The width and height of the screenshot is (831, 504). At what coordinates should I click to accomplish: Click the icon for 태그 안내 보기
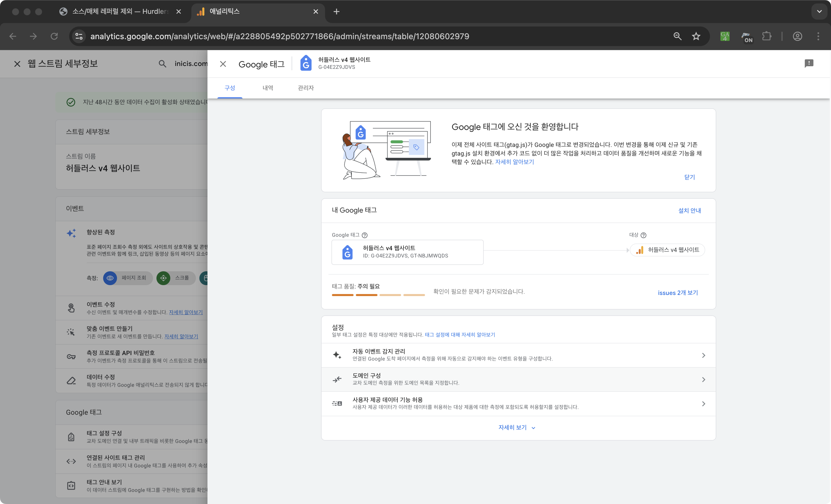[x=71, y=486]
